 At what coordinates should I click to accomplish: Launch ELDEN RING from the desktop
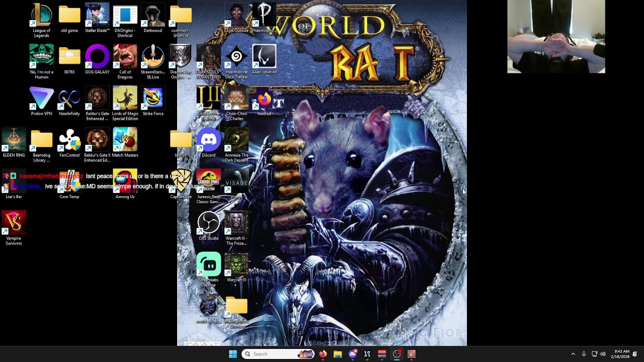tap(14, 143)
